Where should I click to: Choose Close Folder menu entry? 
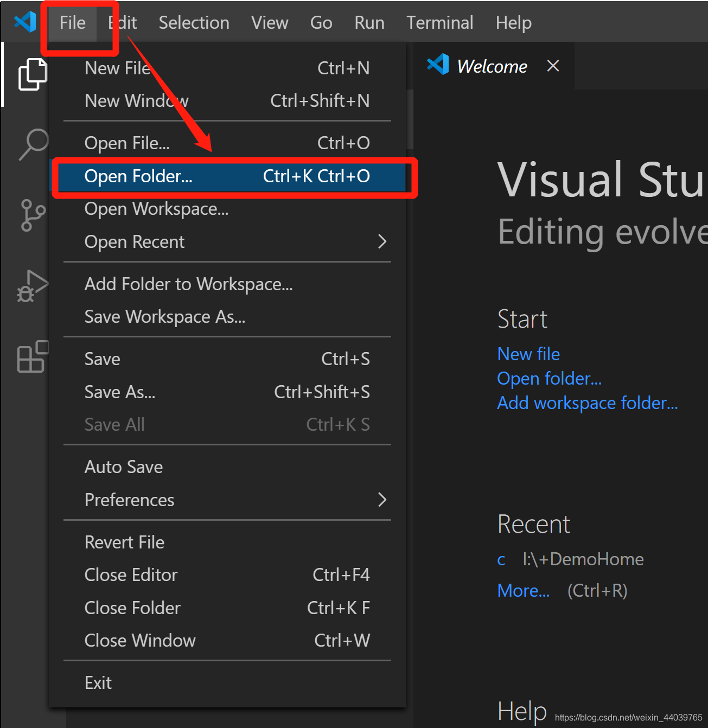[227, 608]
